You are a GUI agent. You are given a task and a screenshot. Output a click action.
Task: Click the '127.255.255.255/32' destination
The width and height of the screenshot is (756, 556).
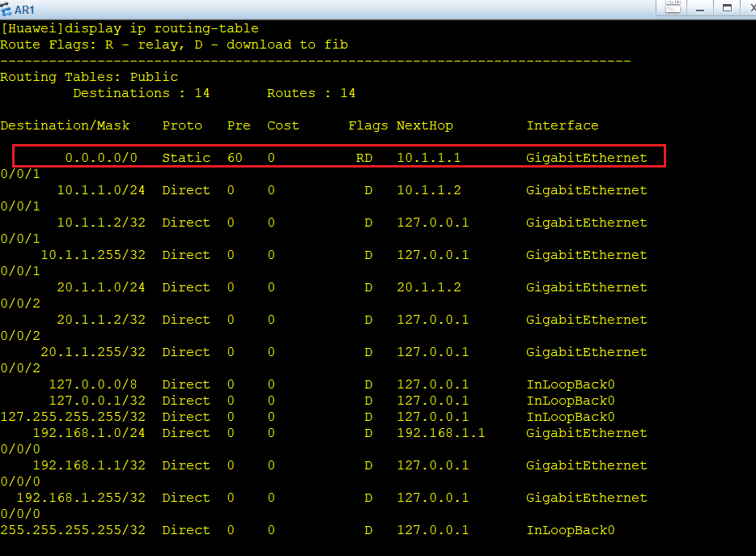(x=73, y=417)
